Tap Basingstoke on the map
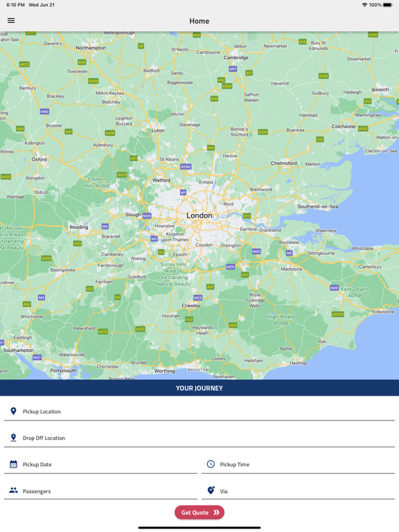Image resolution: width=399 pixels, height=532 pixels. tap(62, 269)
